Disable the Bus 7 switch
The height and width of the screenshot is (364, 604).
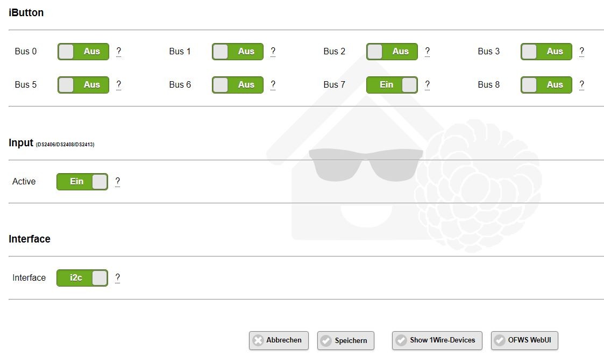[392, 85]
